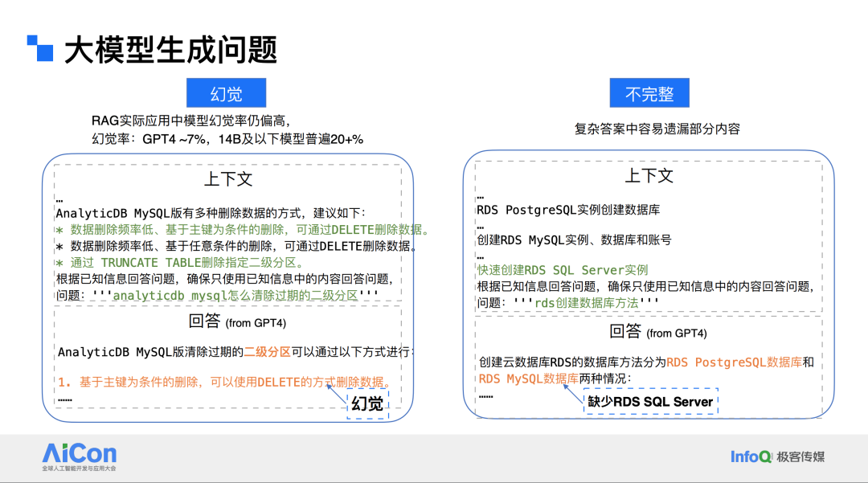This screenshot has width=868, height=483.
Task: Select the question analyticdb mysql怎么清除过期的二级分区
Action: [x=217, y=296]
